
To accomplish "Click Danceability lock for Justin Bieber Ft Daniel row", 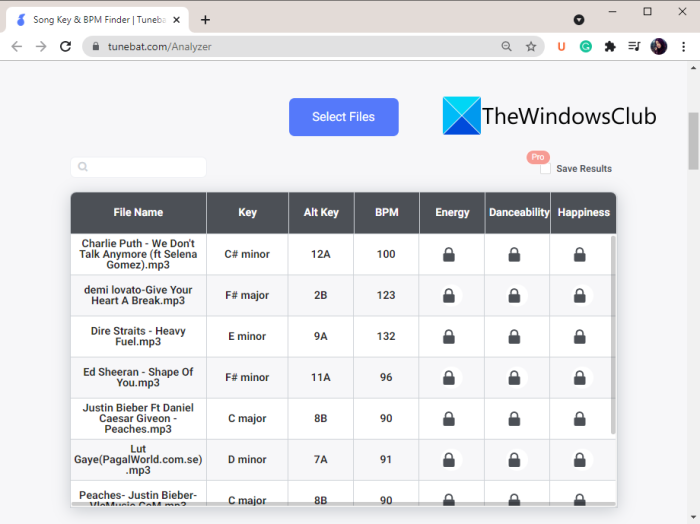I will pos(514,419).
